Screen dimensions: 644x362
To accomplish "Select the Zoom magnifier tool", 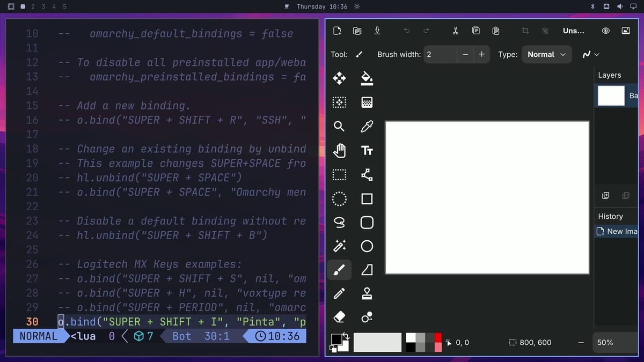I will 339,126.
